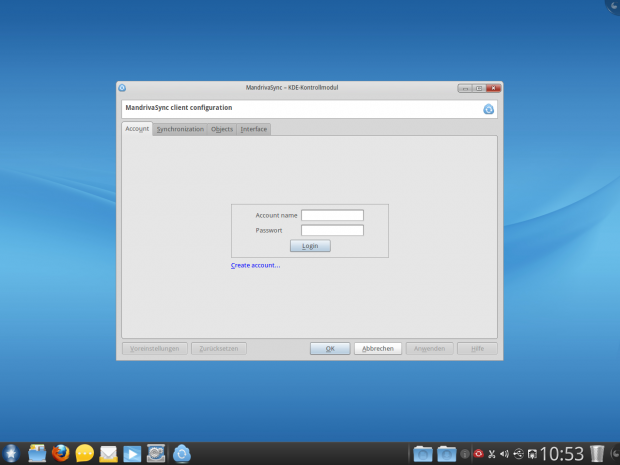Launch the media player play icon
The height and width of the screenshot is (465, 620).
pos(132,454)
